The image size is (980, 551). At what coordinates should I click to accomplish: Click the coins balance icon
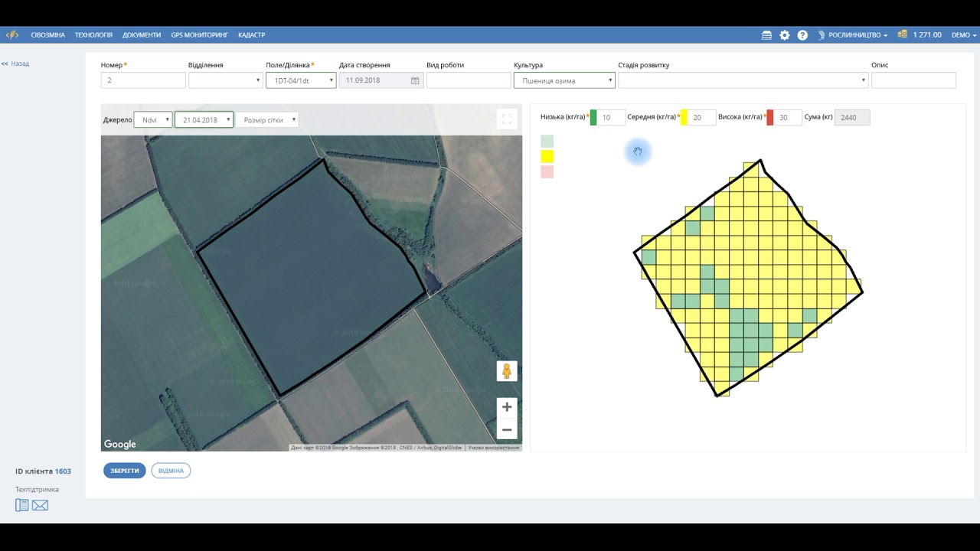tap(902, 34)
